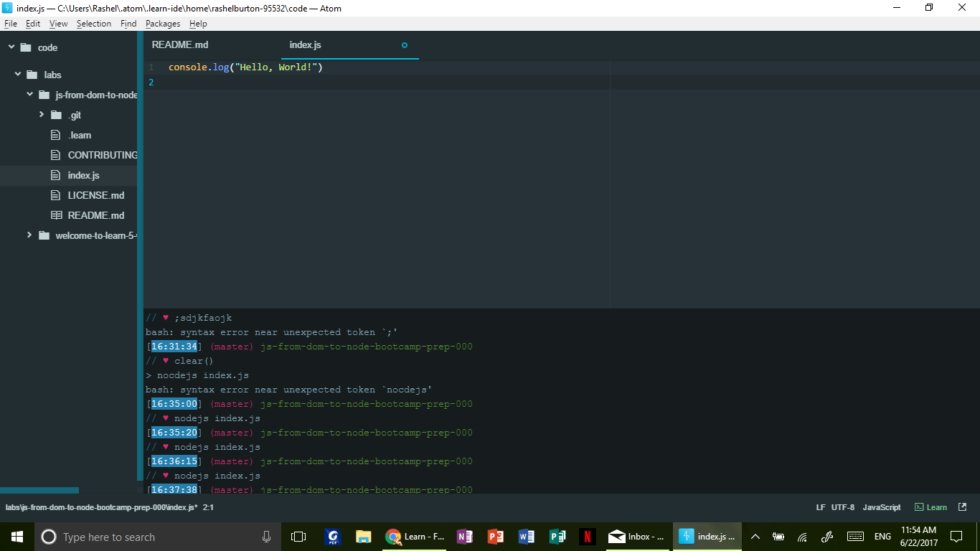Click timestamp 16:36:15 in terminal
This screenshot has width=980, height=551.
tap(174, 461)
